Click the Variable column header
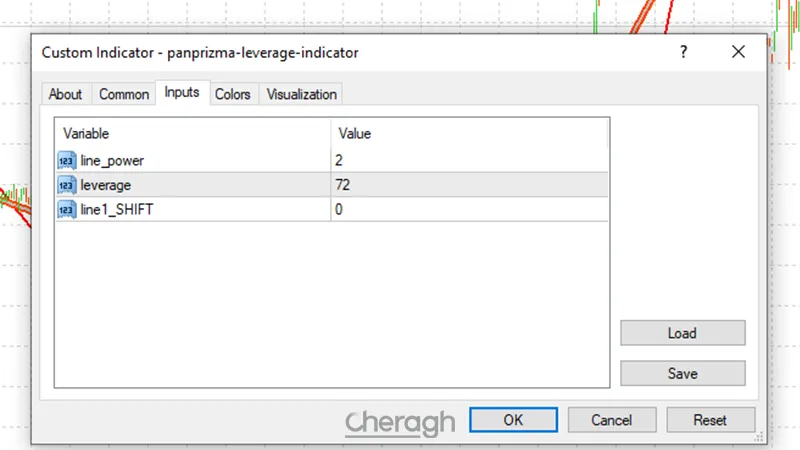The height and width of the screenshot is (450, 800). pos(192,133)
